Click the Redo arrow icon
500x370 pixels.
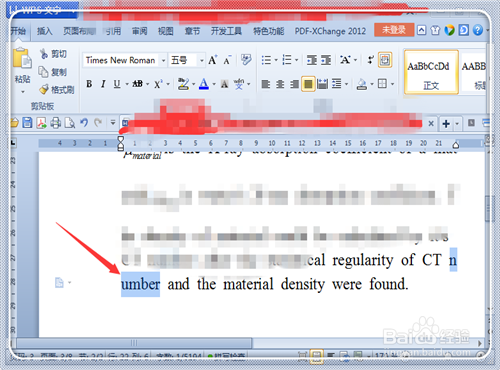click(x=98, y=123)
